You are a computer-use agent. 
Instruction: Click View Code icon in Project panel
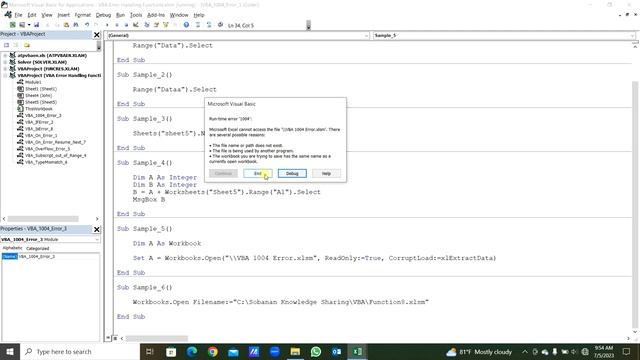click(7, 45)
